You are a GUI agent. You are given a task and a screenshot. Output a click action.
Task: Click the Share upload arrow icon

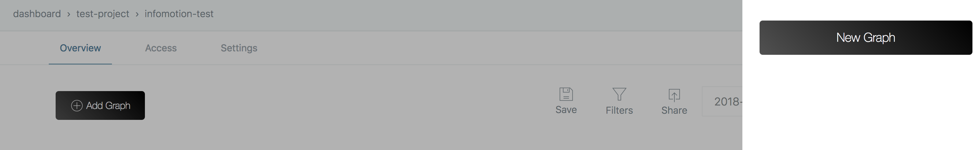click(674, 95)
